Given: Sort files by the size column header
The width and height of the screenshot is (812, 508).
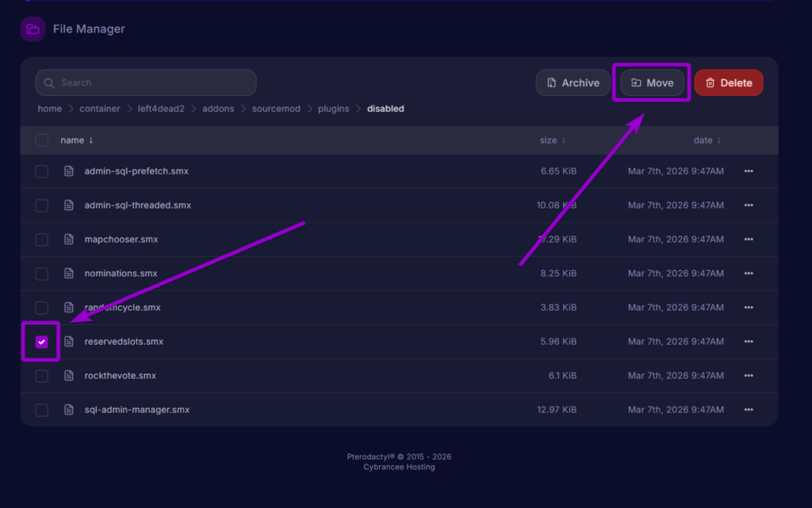Looking at the screenshot, I should [x=549, y=139].
